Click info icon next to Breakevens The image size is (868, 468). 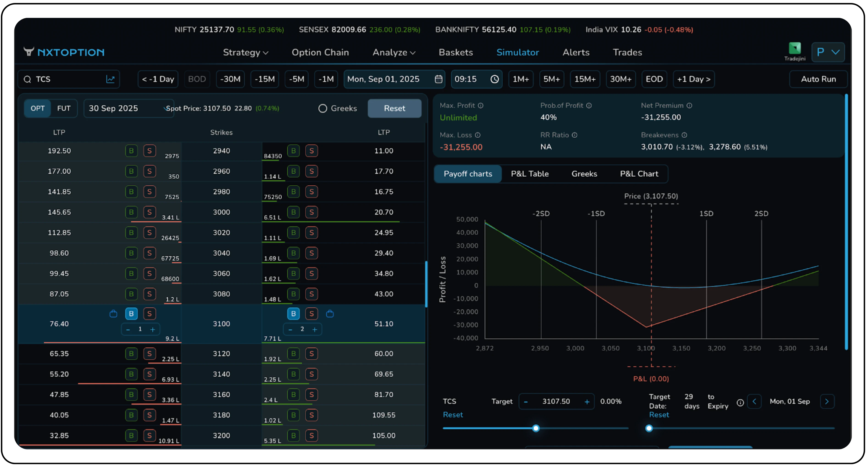tap(684, 135)
